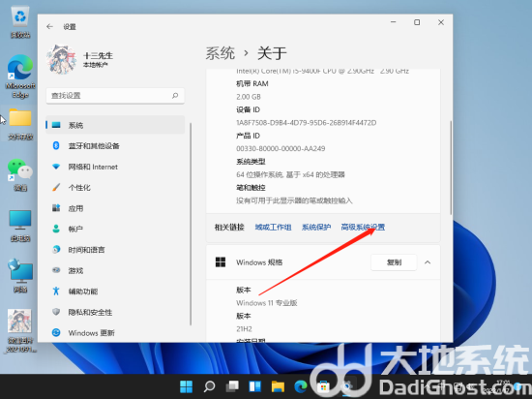The height and width of the screenshot is (399, 532).
Task: Open Task View on the taskbar
Action: click(232, 386)
